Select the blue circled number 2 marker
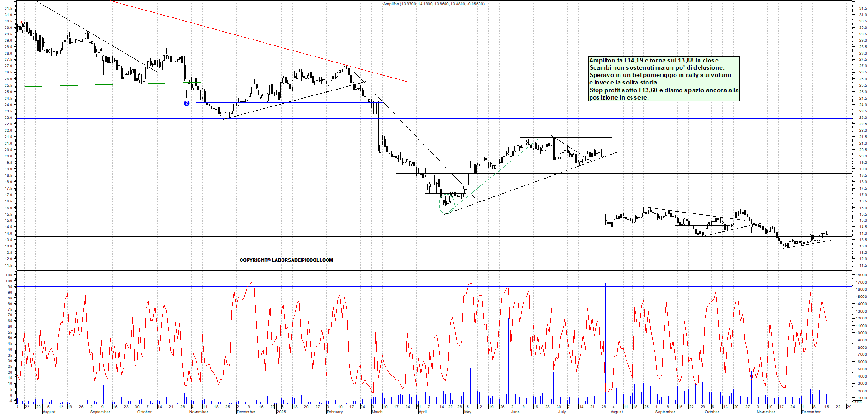The width and height of the screenshot is (868, 414). [x=186, y=103]
